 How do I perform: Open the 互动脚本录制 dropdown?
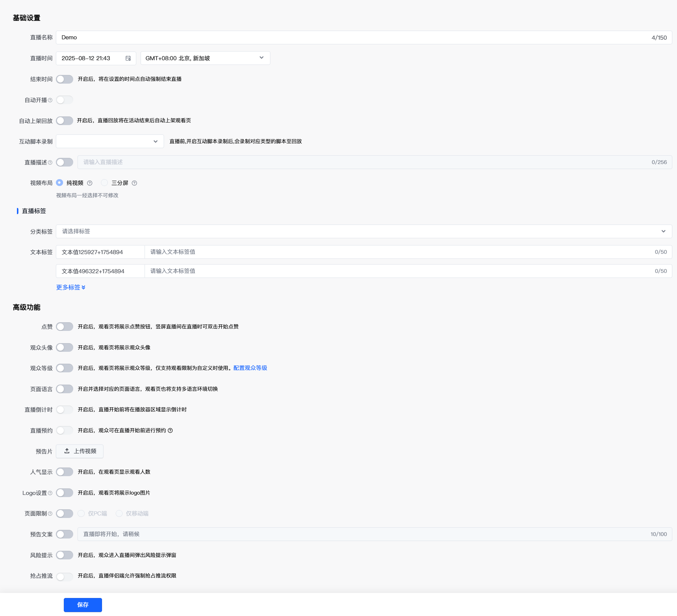point(110,141)
